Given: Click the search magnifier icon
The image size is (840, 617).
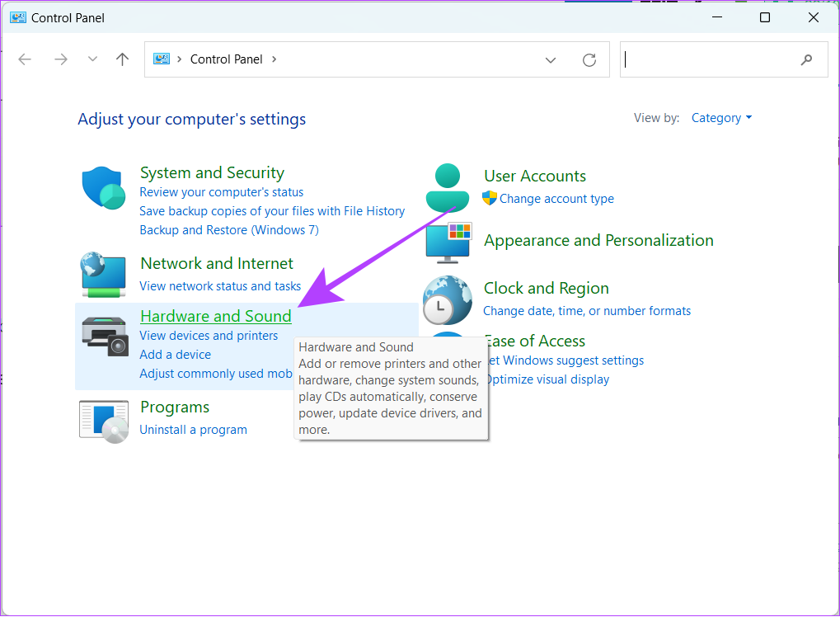Looking at the screenshot, I should coord(805,59).
